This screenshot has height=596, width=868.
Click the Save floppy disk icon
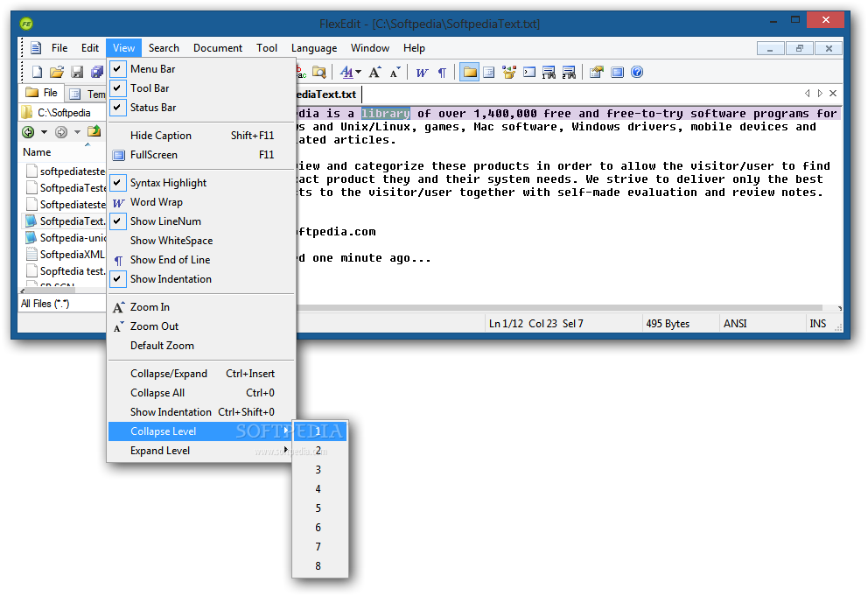pyautogui.click(x=77, y=72)
